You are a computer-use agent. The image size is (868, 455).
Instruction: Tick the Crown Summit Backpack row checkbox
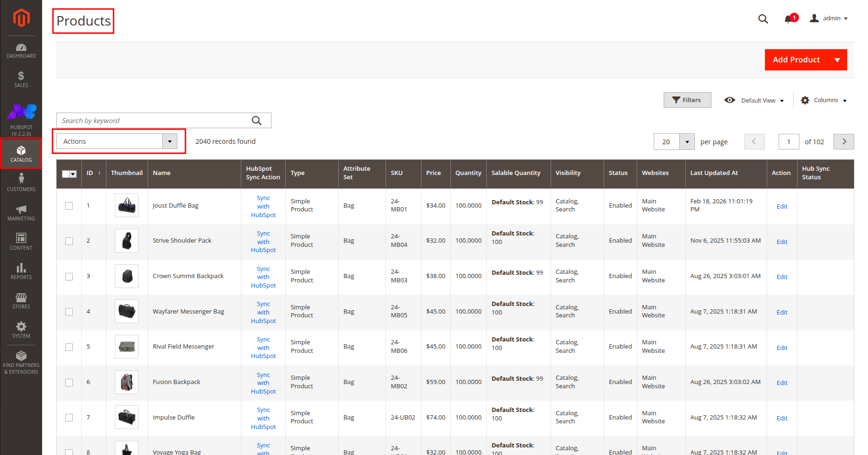coord(69,276)
